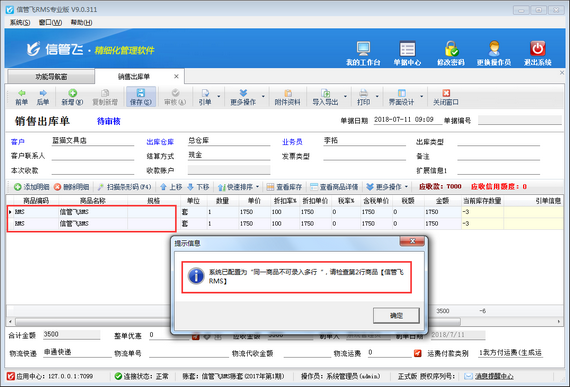Confirm dialog with 确定 button
This screenshot has height=387, width=570.
(x=396, y=315)
